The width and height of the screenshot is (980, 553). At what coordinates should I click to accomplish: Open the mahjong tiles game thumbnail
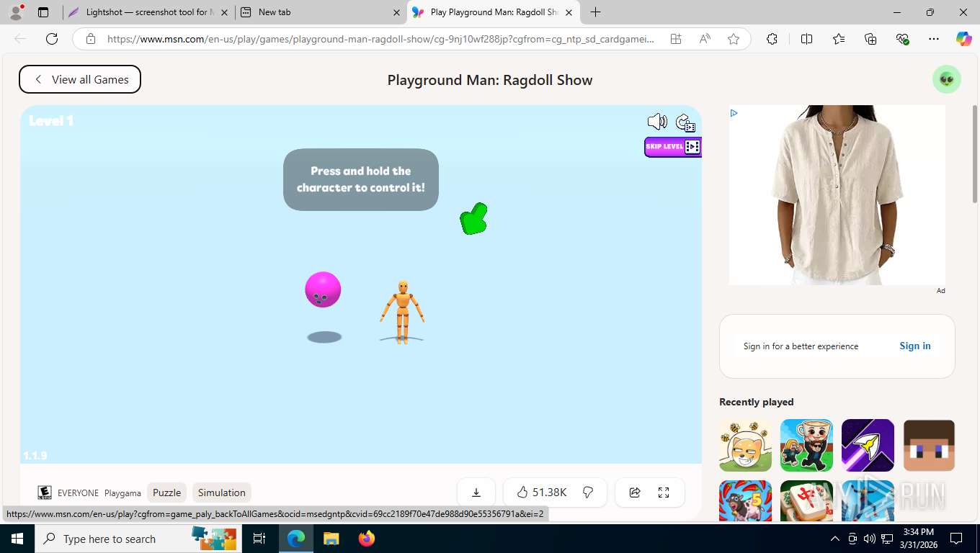tap(806, 501)
